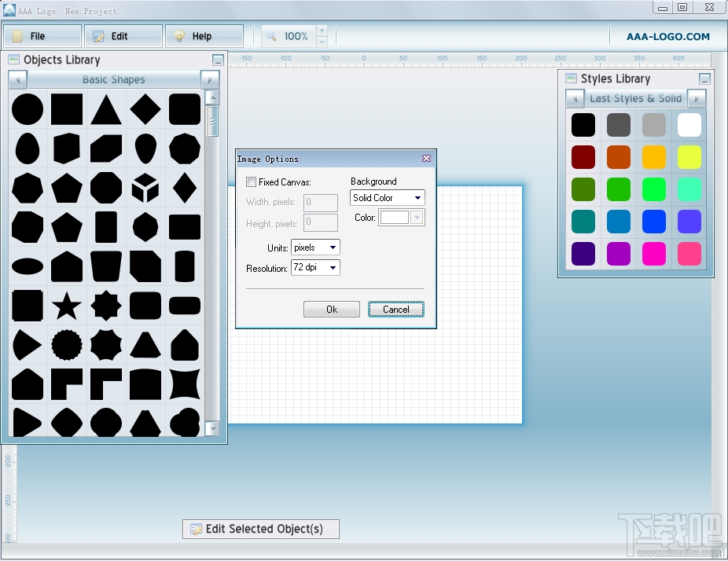Click the 100% zoom level display
The image size is (728, 561).
pos(296,36)
